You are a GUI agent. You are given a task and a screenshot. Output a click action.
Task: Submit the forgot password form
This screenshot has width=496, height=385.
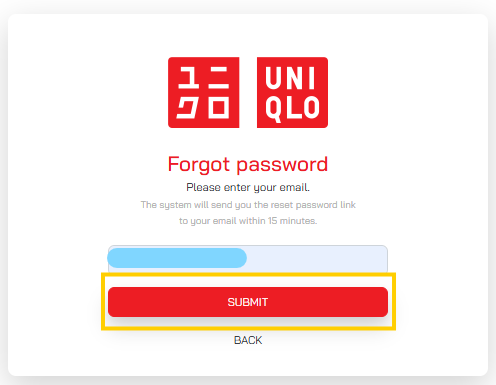[x=248, y=302]
